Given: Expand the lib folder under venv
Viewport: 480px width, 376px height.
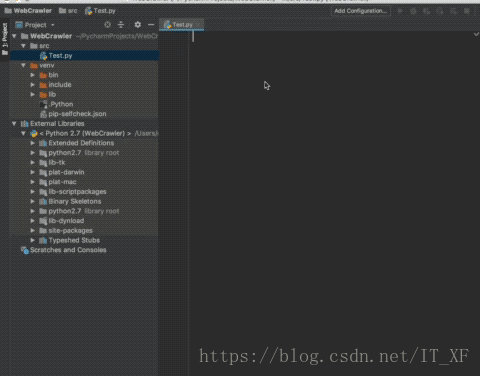Looking at the screenshot, I should pyautogui.click(x=33, y=94).
